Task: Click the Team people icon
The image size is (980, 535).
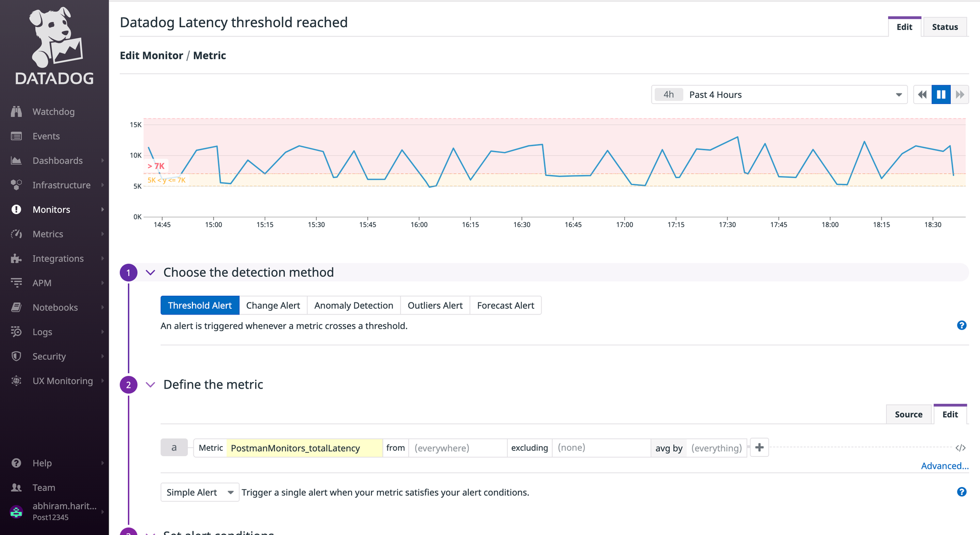Action: pyautogui.click(x=16, y=488)
